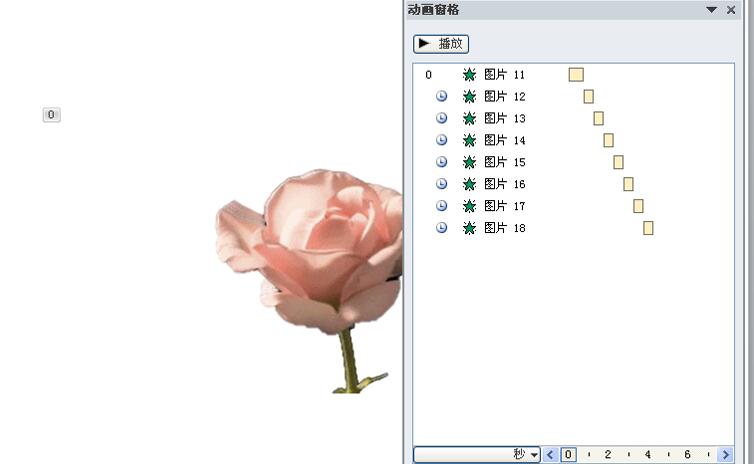
Task: Click the clock timing icon of 图片 14
Action: click(441, 140)
